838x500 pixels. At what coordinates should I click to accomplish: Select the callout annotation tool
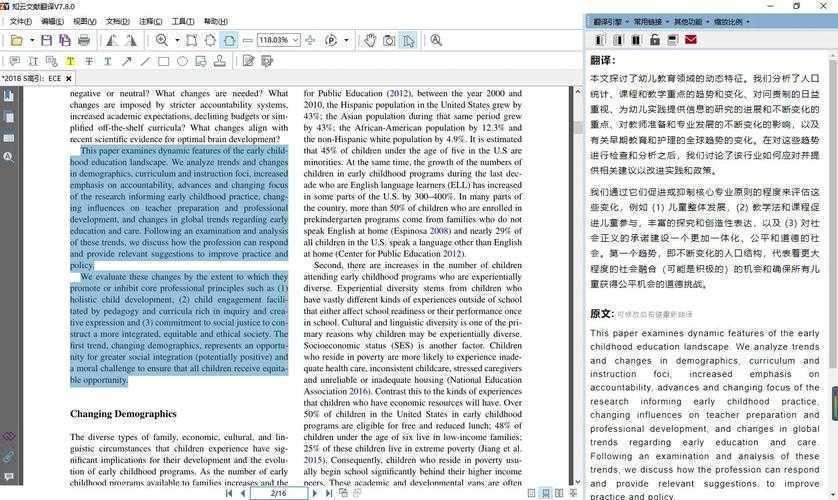point(51,61)
